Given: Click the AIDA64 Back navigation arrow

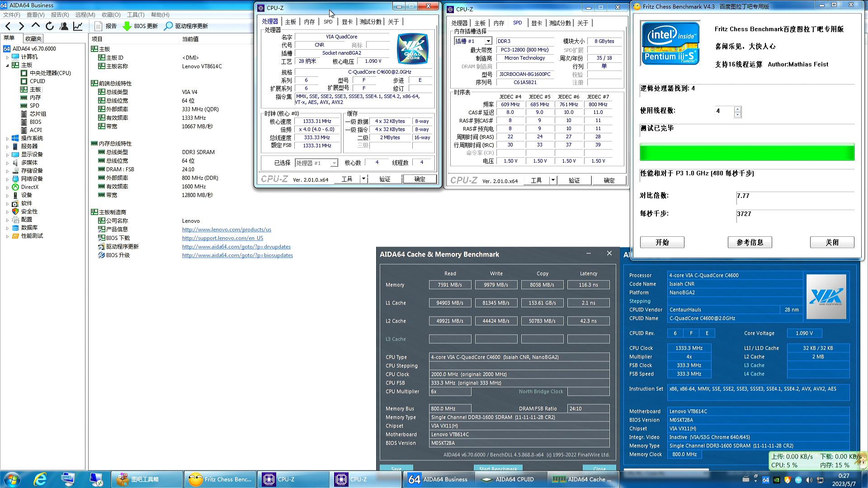Looking at the screenshot, I should pyautogui.click(x=8, y=26).
